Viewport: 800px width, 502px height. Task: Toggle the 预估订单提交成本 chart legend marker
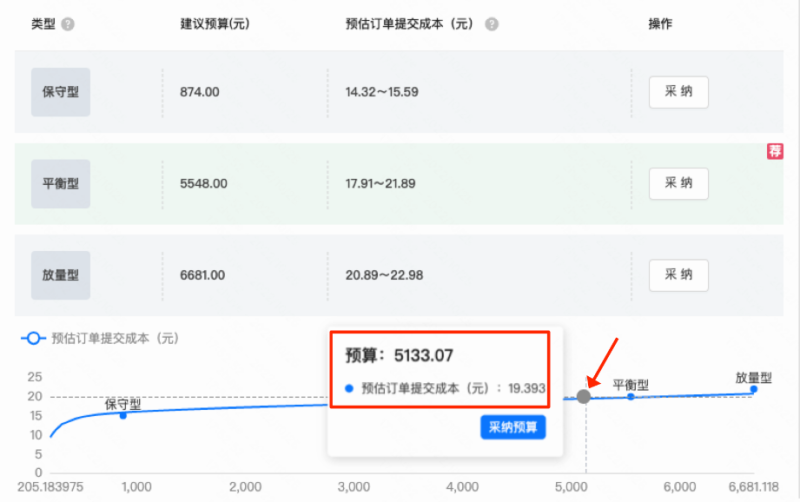pos(33,338)
